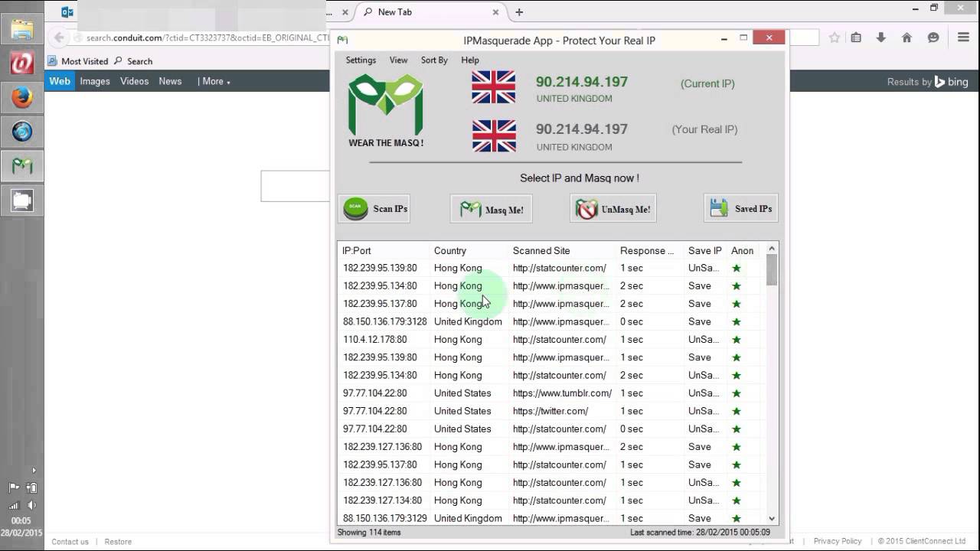The height and width of the screenshot is (551, 980).
Task: Bookmark this page with the star icon
Action: [x=835, y=37]
